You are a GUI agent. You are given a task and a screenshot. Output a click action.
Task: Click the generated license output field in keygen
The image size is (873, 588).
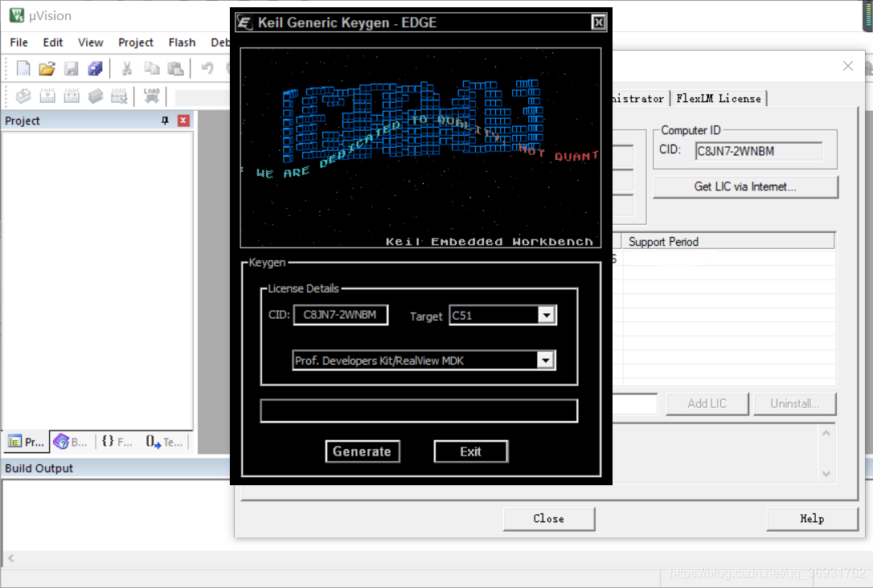tap(419, 410)
